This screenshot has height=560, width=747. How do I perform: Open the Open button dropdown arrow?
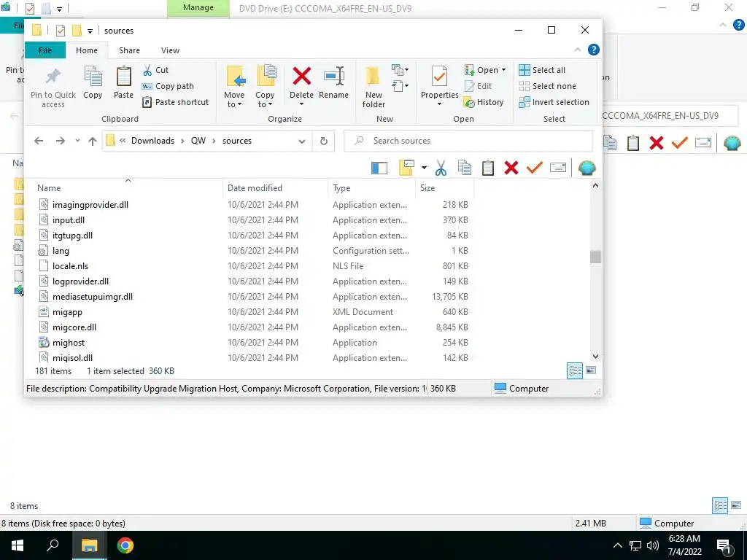(x=503, y=70)
